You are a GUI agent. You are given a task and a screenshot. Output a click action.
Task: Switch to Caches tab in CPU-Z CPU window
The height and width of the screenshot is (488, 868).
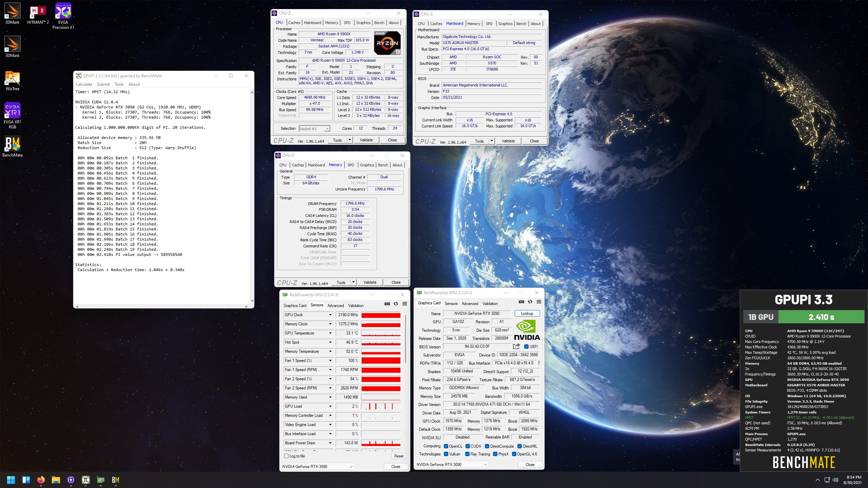pos(294,23)
